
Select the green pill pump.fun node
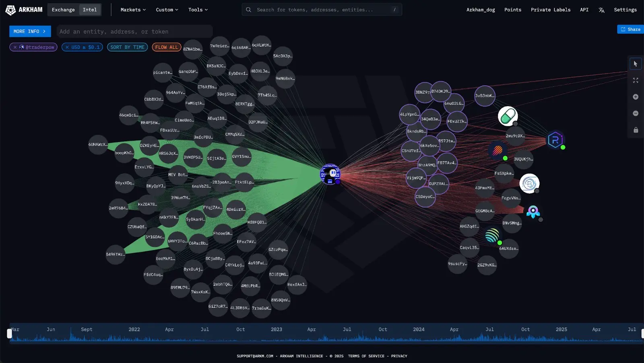[x=508, y=117]
